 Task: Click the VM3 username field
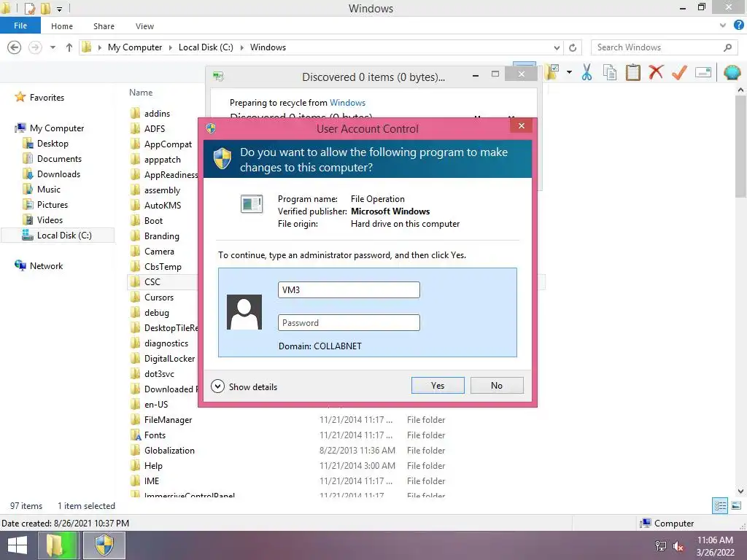349,289
